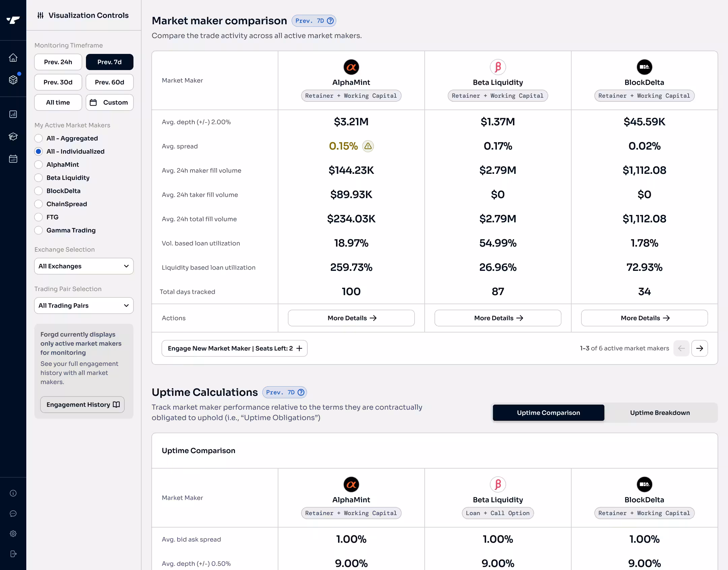Click the logout icon at sidebar bottom

[x=13, y=554]
